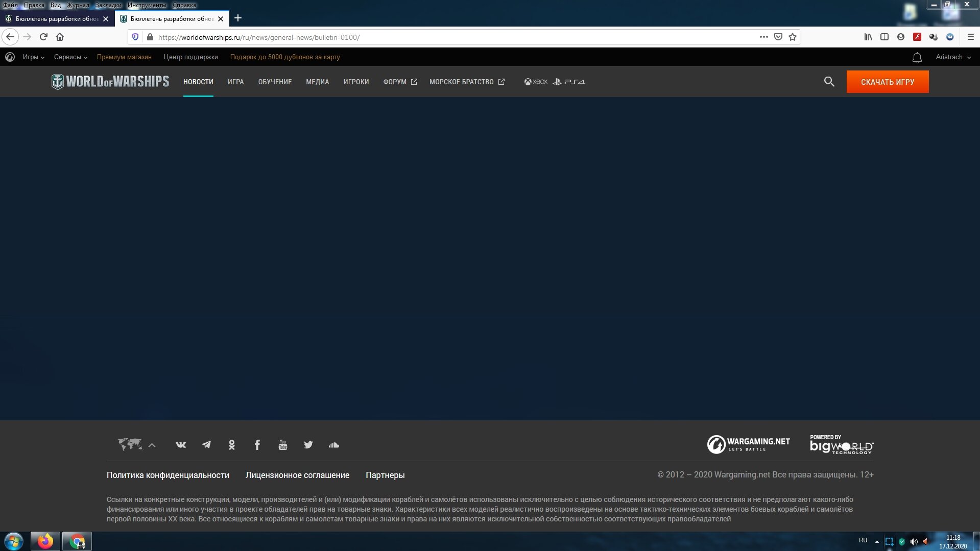Open the Twitter bird icon

(308, 445)
